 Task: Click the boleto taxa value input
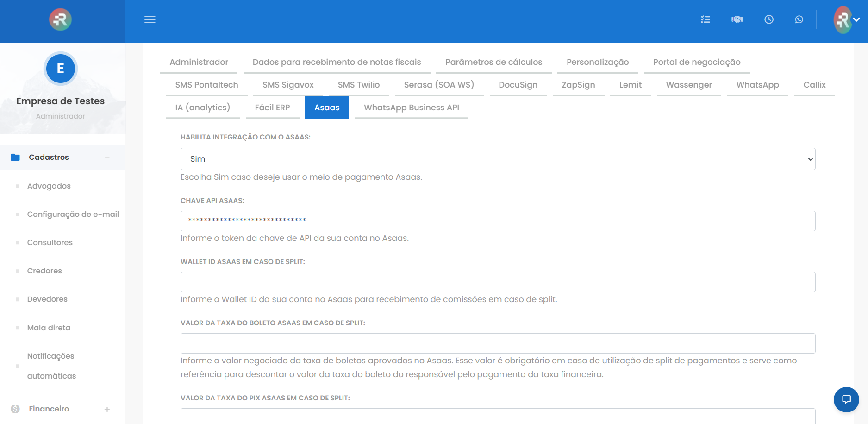click(x=498, y=343)
